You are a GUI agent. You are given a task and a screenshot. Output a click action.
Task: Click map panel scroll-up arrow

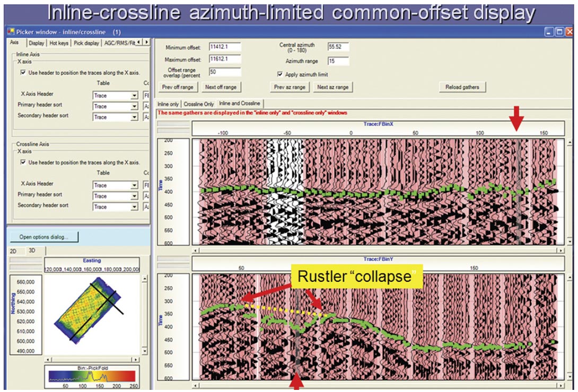coord(144,279)
